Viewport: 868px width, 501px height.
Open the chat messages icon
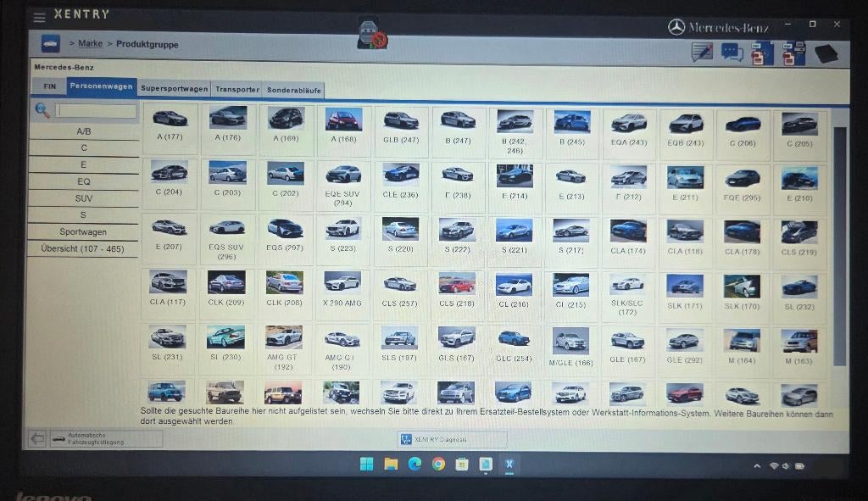[732, 53]
